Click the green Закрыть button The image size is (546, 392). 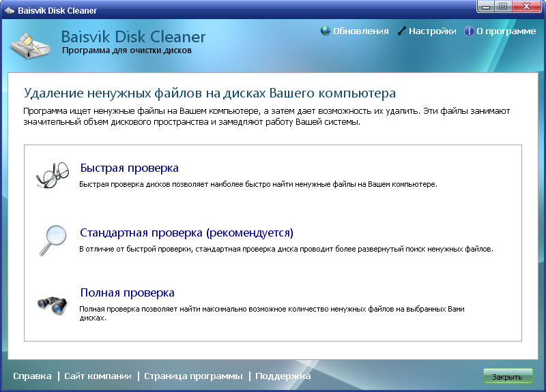508,377
